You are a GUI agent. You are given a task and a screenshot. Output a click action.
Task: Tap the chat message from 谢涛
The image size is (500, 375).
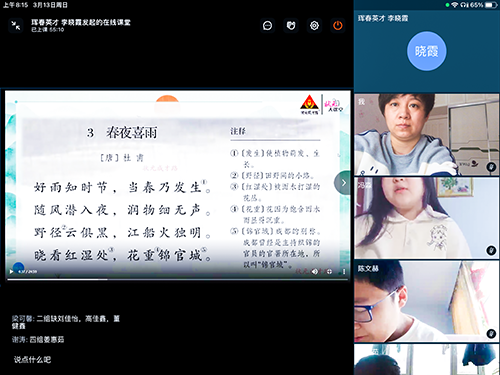tap(38, 340)
